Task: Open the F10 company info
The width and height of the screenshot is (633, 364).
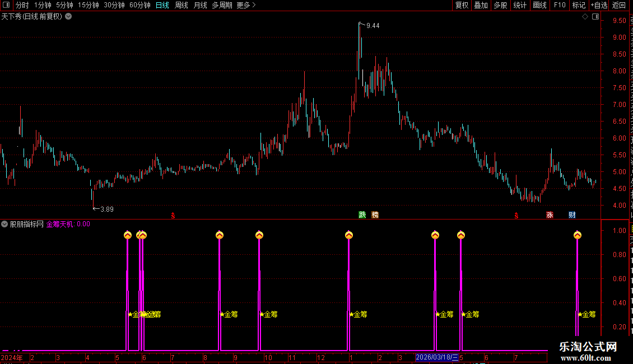Action: [x=560, y=5]
